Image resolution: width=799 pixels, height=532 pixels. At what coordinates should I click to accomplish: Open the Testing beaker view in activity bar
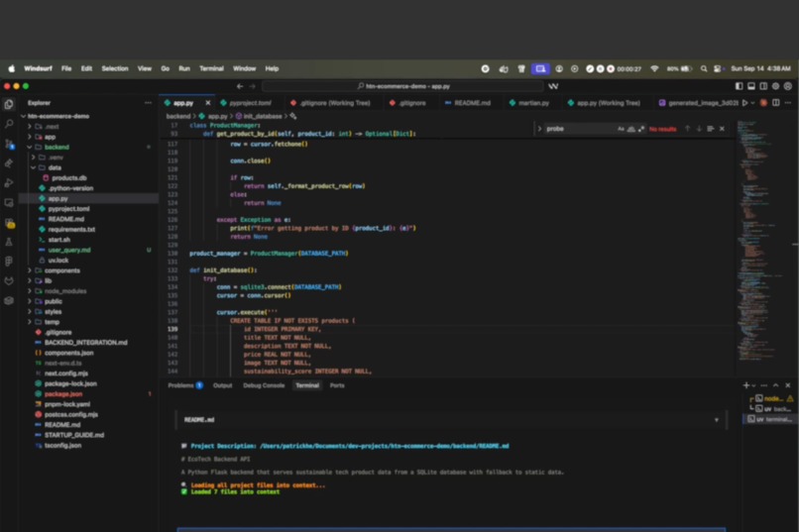pos(9,242)
